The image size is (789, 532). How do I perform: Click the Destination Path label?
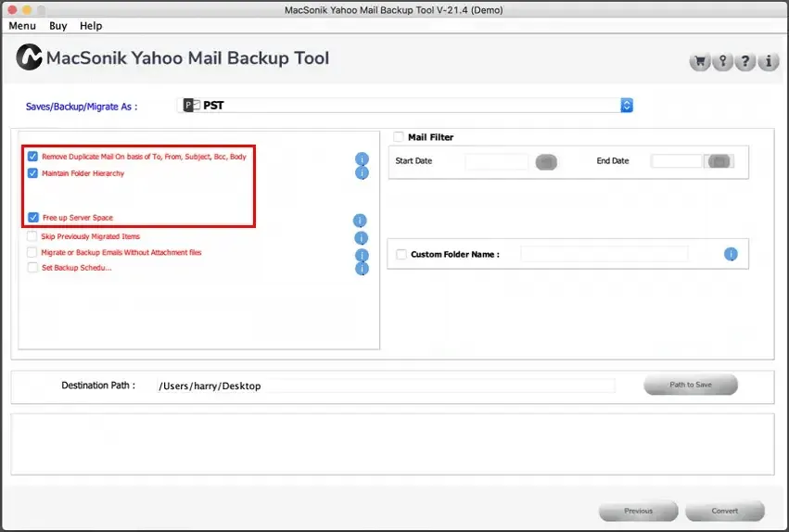point(98,386)
